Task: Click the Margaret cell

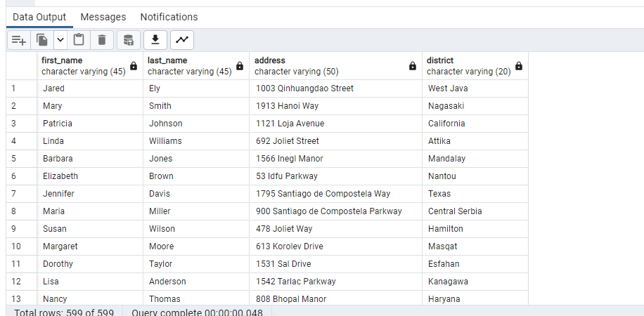Action: click(x=90, y=246)
